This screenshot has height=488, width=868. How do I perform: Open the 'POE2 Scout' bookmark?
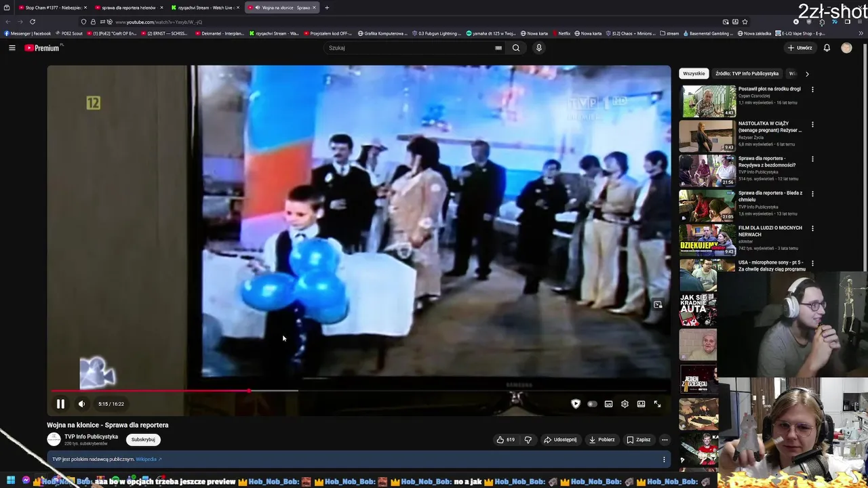69,33
